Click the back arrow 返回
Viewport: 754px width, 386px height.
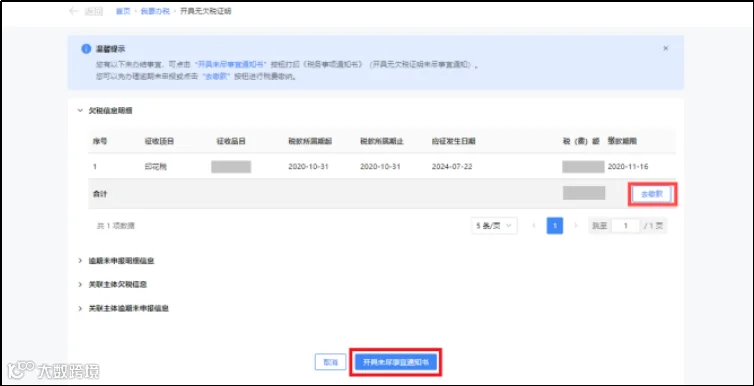pos(86,12)
